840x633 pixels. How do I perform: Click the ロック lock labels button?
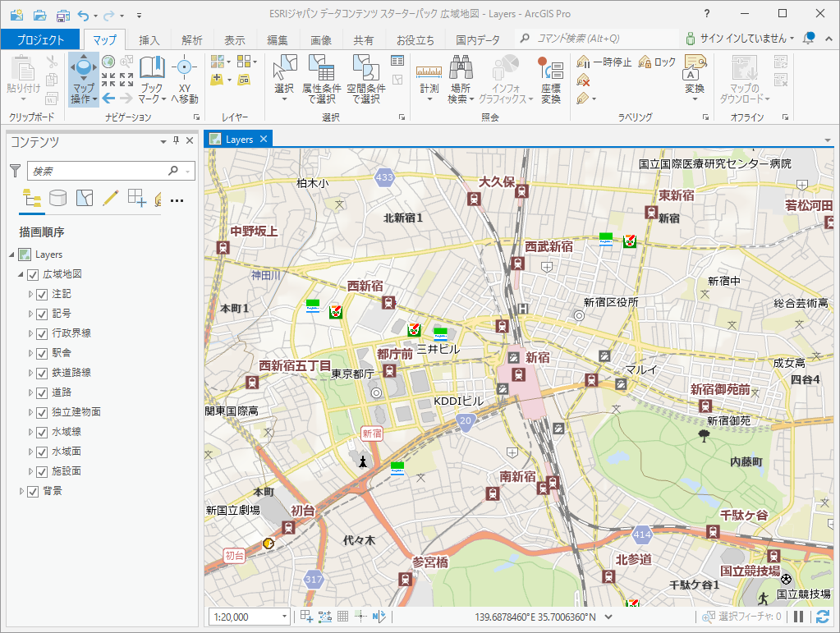(657, 62)
